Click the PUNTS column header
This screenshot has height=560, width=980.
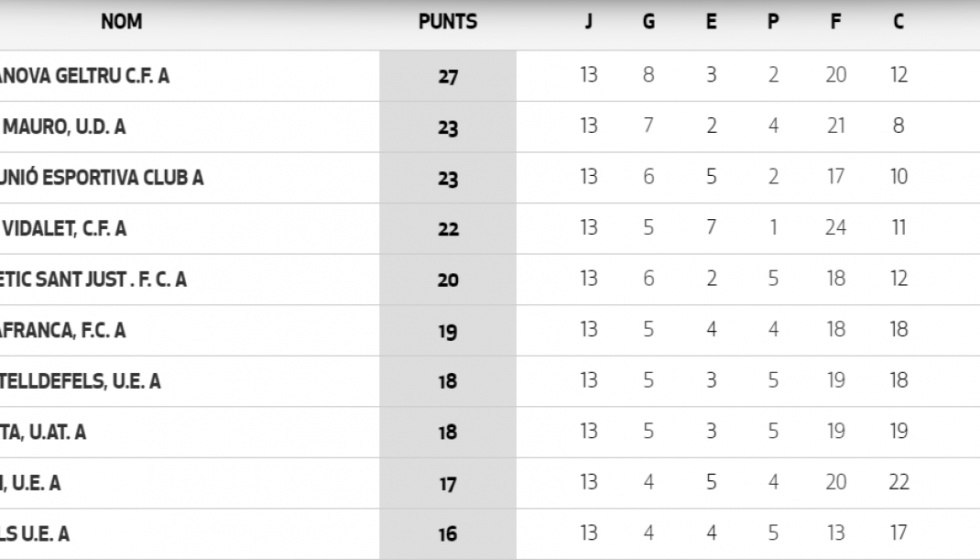coord(447,23)
